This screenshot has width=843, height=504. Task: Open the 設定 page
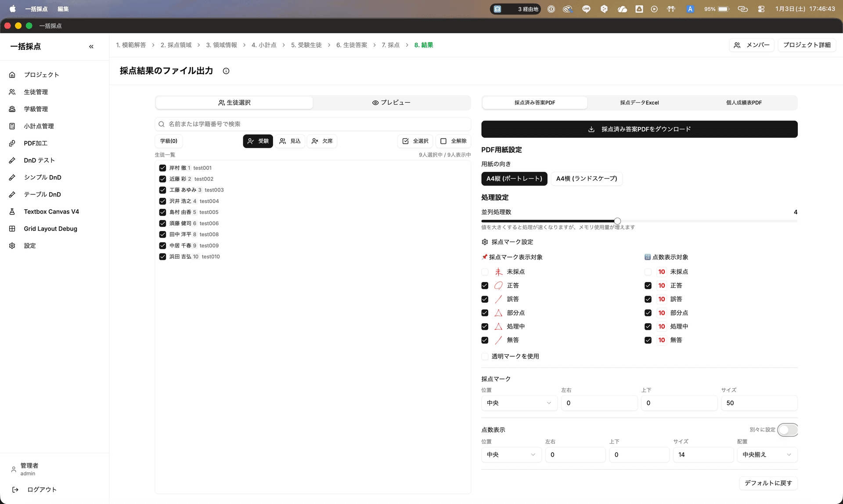click(29, 246)
